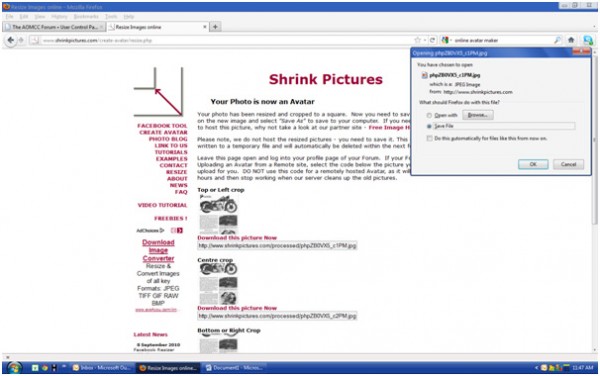600x376 pixels.
Task: Select the Resize Images online tab
Action: coord(157,27)
